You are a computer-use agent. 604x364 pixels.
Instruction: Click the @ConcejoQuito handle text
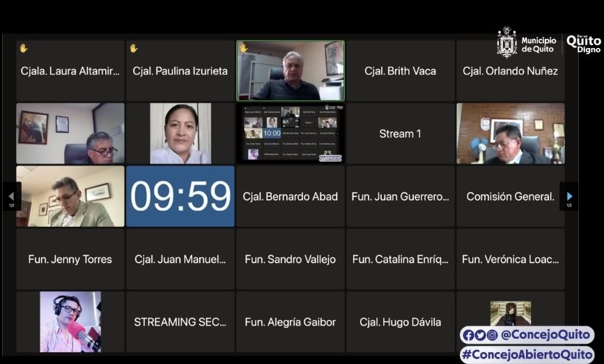545,335
